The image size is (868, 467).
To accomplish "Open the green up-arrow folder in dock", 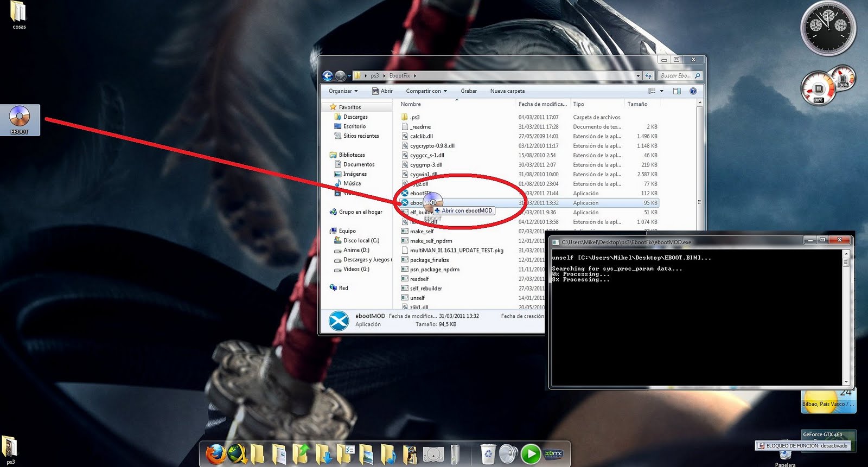I will (x=301, y=454).
